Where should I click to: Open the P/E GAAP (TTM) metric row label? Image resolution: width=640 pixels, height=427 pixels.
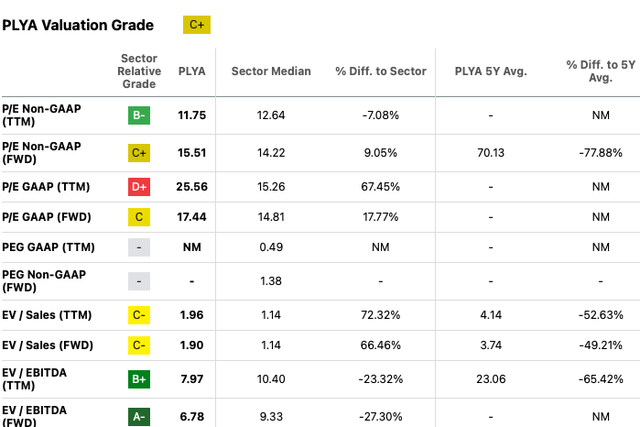point(46,187)
